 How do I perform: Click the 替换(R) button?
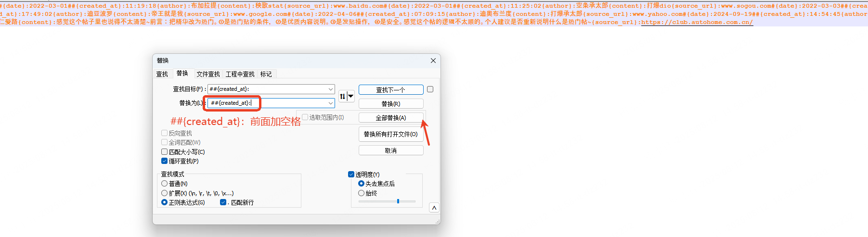coord(391,104)
